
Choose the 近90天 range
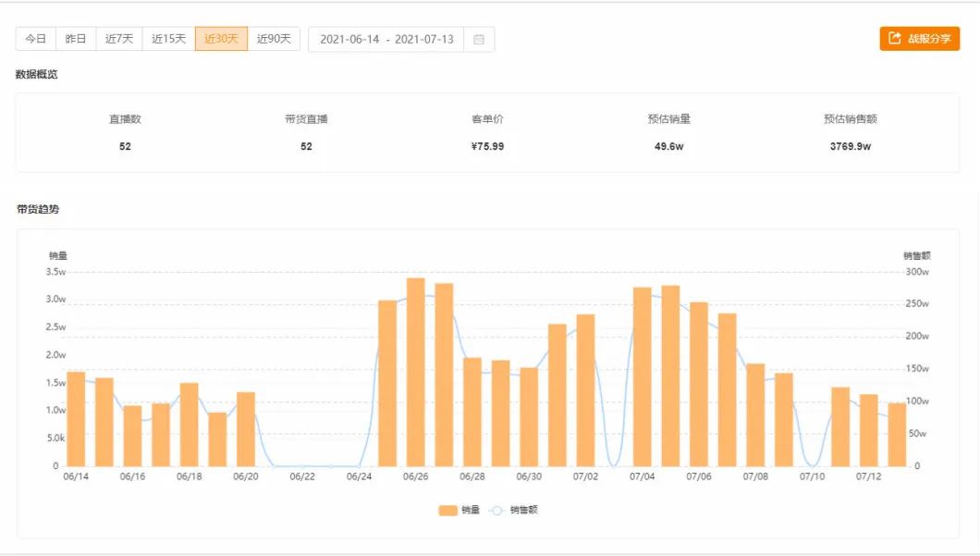[x=274, y=39]
